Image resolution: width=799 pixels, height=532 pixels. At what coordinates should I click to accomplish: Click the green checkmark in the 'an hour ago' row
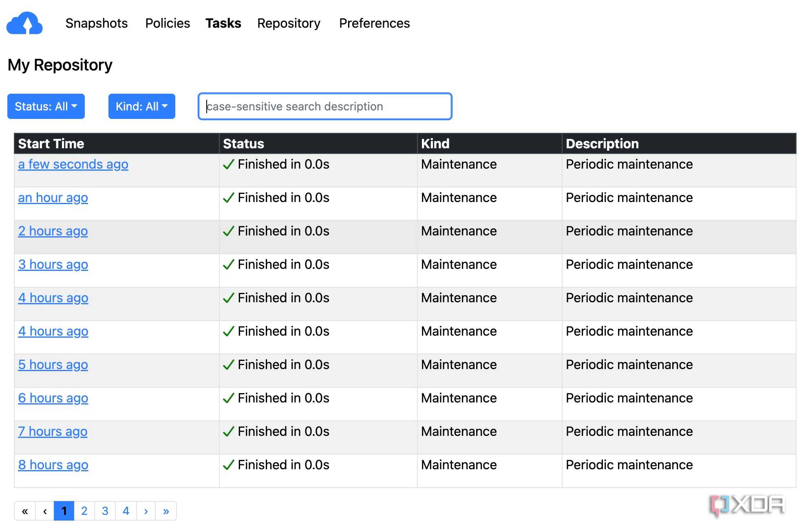point(228,198)
